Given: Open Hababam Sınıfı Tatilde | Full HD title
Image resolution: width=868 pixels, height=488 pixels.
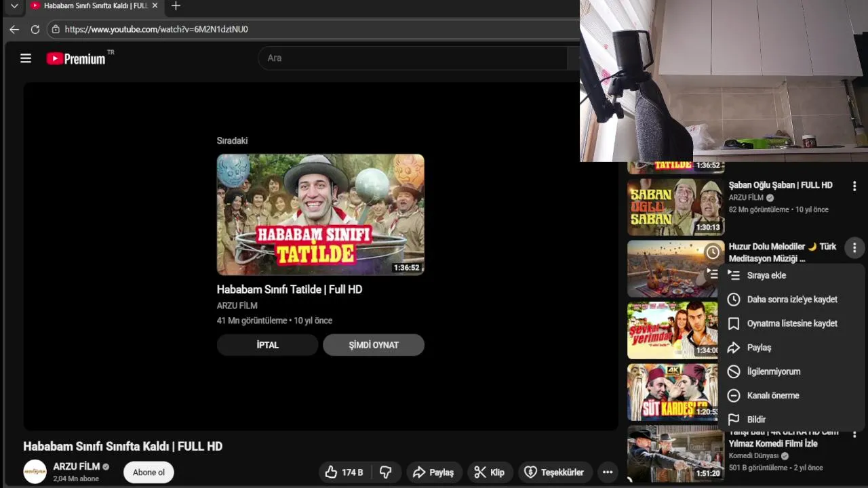Looking at the screenshot, I should [290, 289].
